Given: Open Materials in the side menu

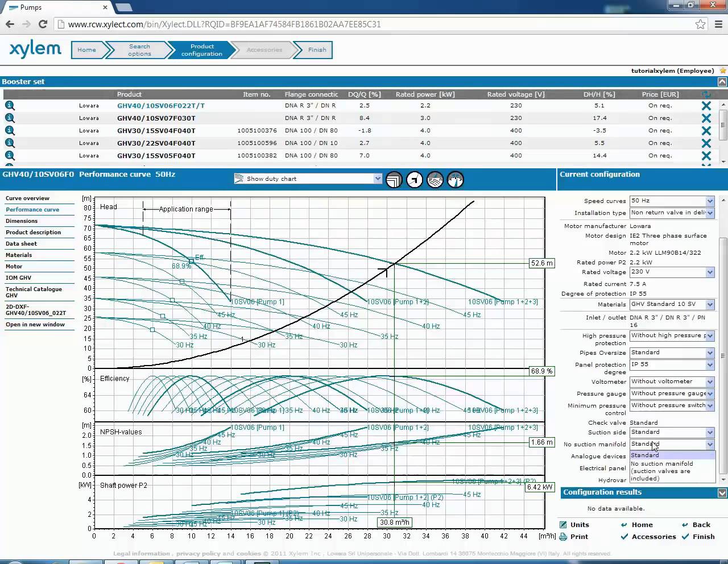Looking at the screenshot, I should (x=19, y=255).
